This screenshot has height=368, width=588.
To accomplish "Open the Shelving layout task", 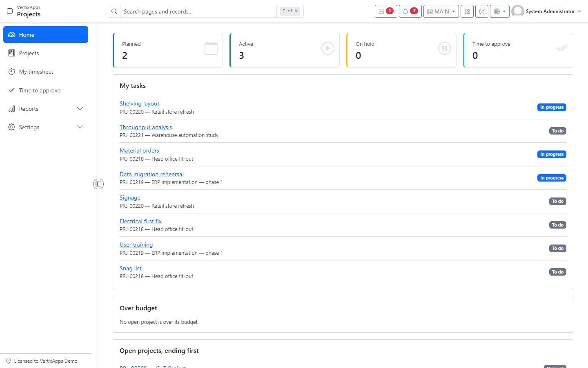I will pos(139,103).
